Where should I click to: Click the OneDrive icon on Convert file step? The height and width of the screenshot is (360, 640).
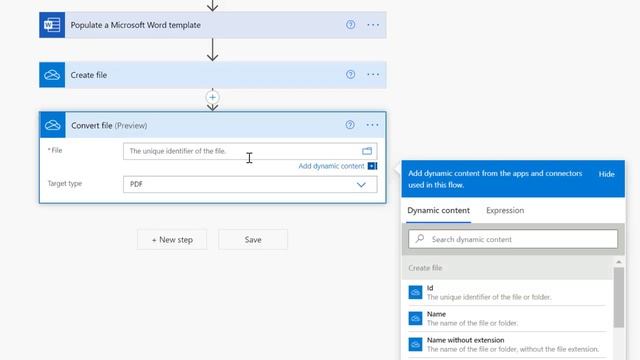(53, 125)
